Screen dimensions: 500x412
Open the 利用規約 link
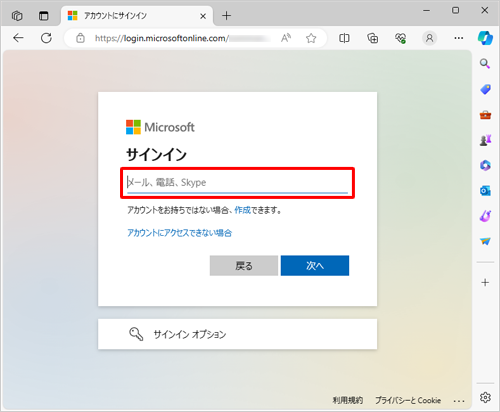tap(348, 400)
